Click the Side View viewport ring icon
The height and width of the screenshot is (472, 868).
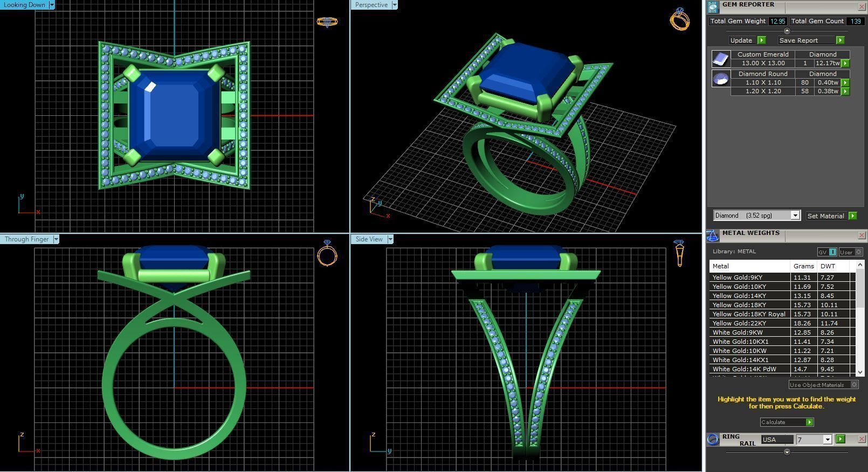(679, 253)
